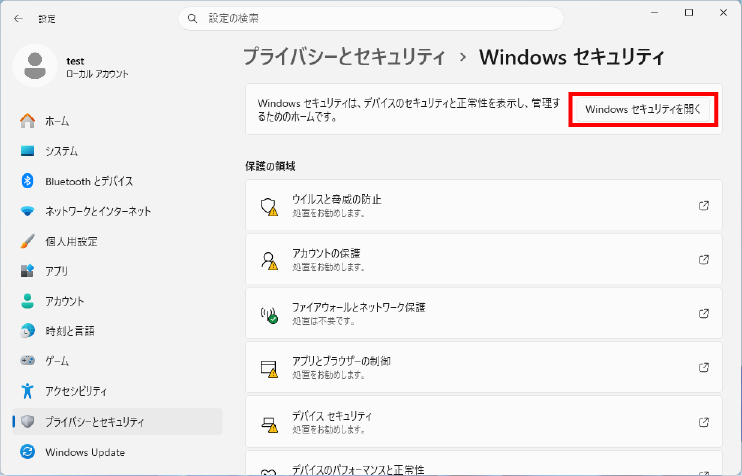Click the Windows セキュリティを開く button
Viewport: 742px width, 476px height.
click(643, 109)
